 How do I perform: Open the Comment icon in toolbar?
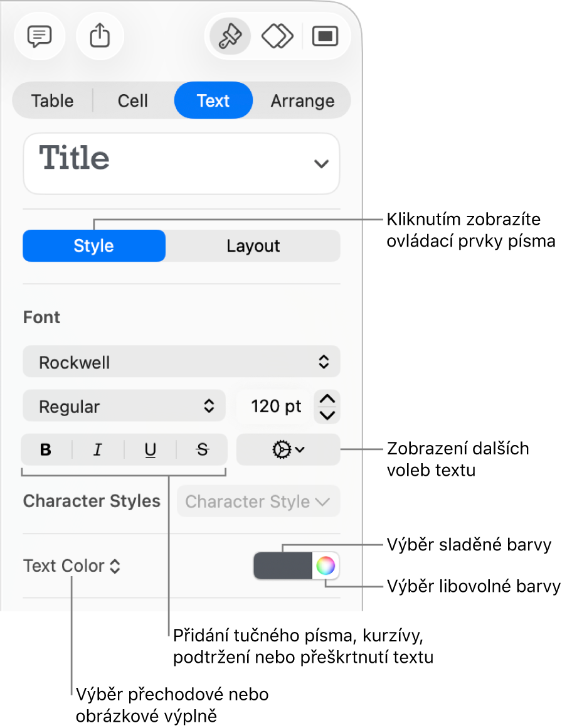point(39,36)
